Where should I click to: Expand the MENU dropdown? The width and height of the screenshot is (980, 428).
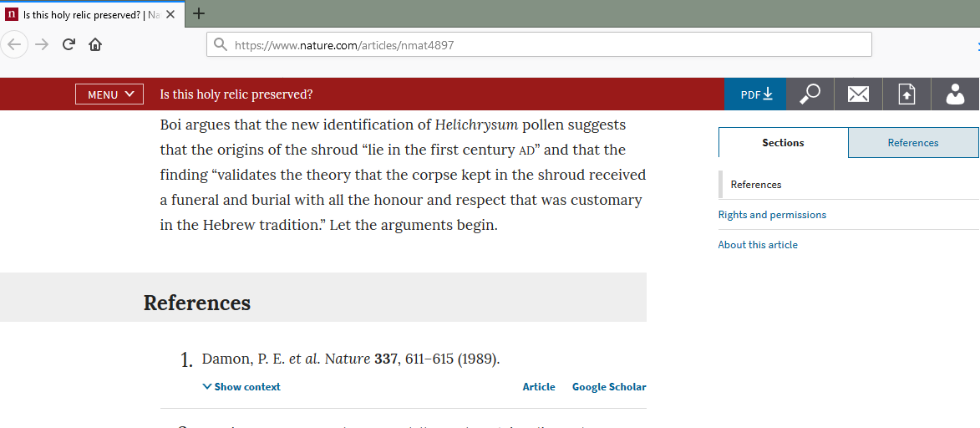click(109, 94)
